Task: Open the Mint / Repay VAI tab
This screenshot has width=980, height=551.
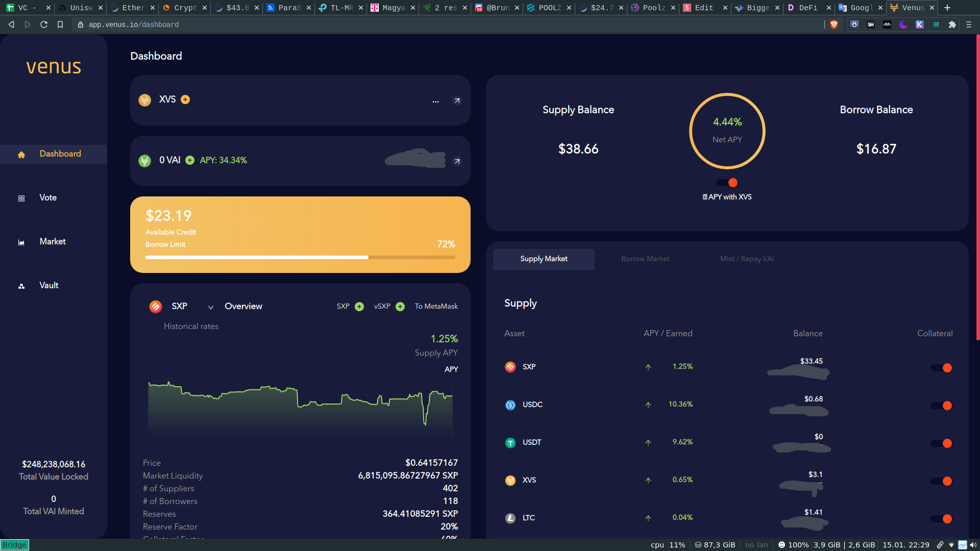Action: tap(746, 259)
